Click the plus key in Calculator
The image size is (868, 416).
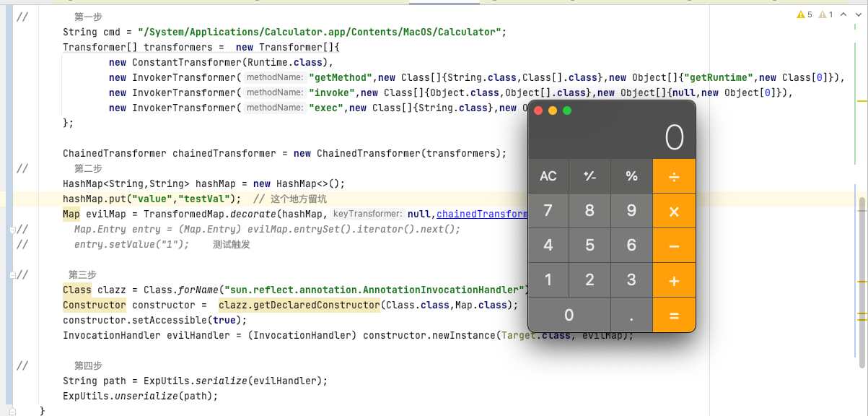674,280
